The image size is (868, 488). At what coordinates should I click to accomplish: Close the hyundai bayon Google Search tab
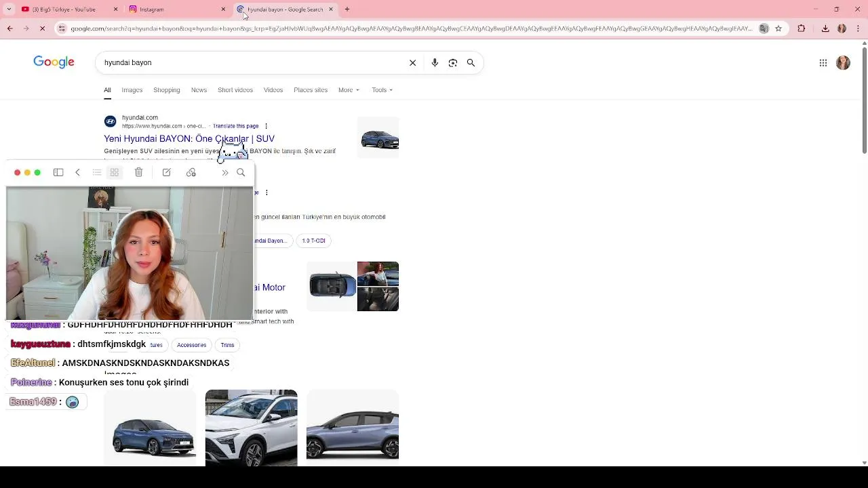coord(331,9)
